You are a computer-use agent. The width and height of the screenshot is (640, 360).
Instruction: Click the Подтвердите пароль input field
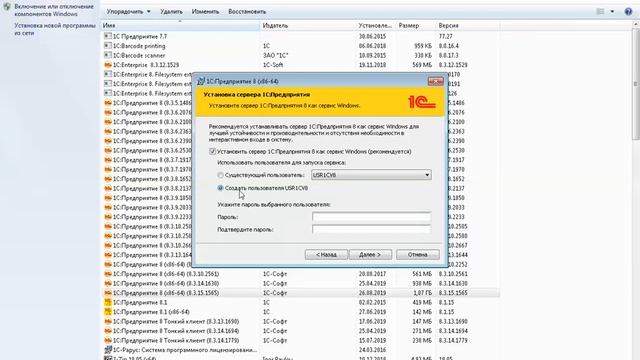pos(371,229)
